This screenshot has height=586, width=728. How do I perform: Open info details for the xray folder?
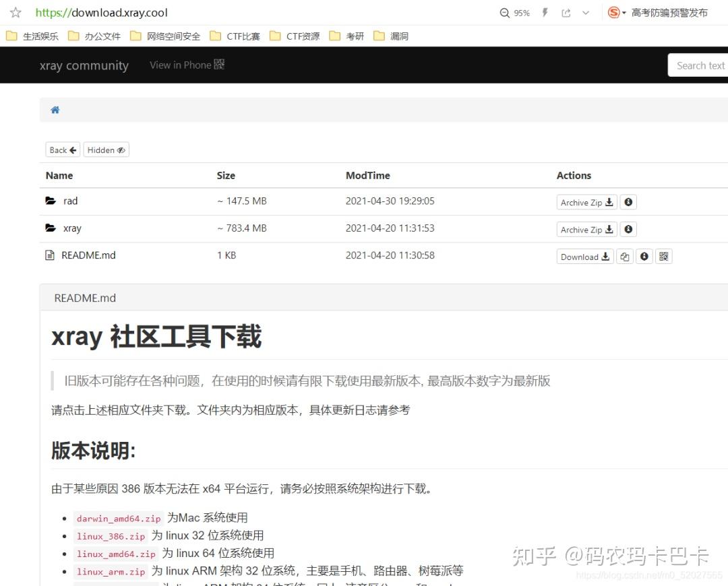coord(628,229)
